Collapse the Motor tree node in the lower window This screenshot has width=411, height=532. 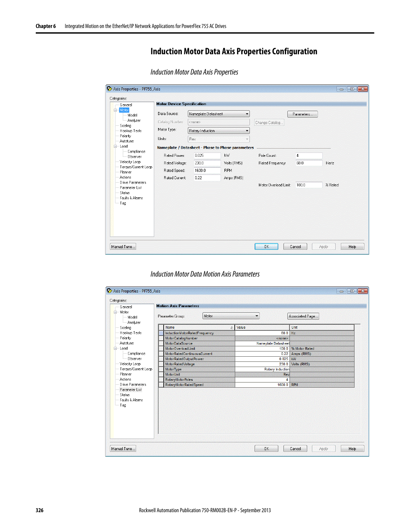(x=115, y=312)
